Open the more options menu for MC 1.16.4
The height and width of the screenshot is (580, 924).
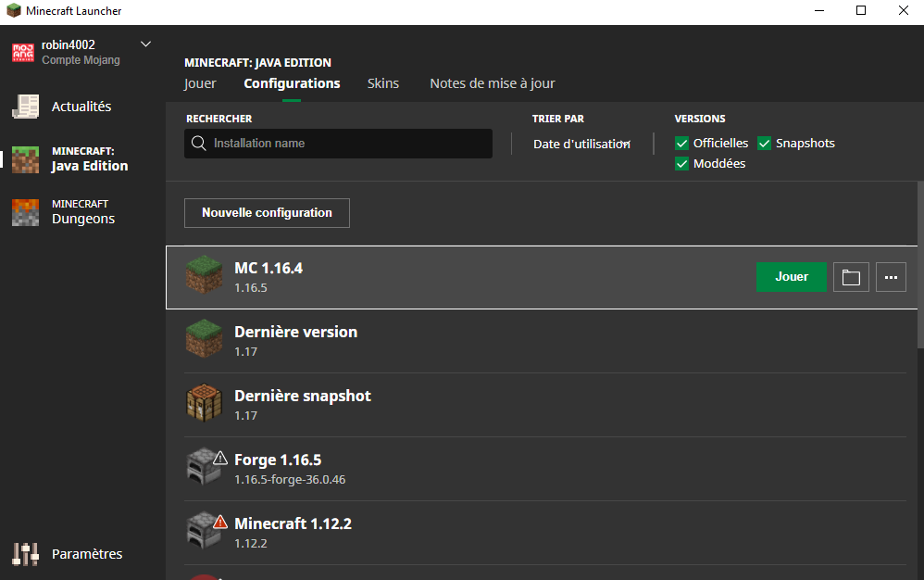[x=891, y=277]
